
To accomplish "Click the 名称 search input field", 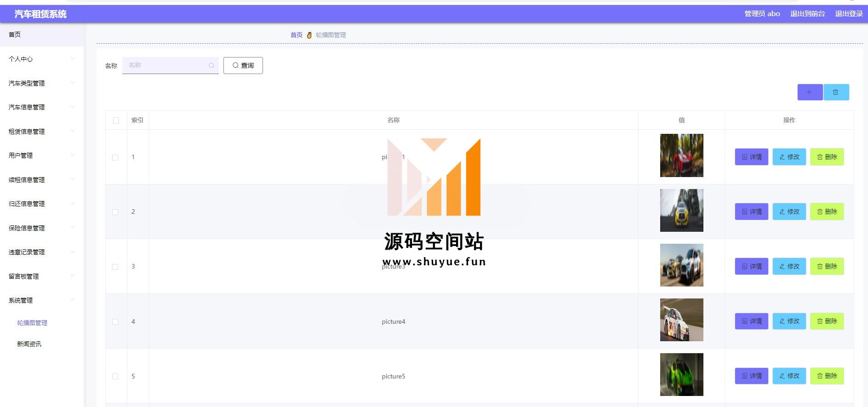I will tap(170, 65).
